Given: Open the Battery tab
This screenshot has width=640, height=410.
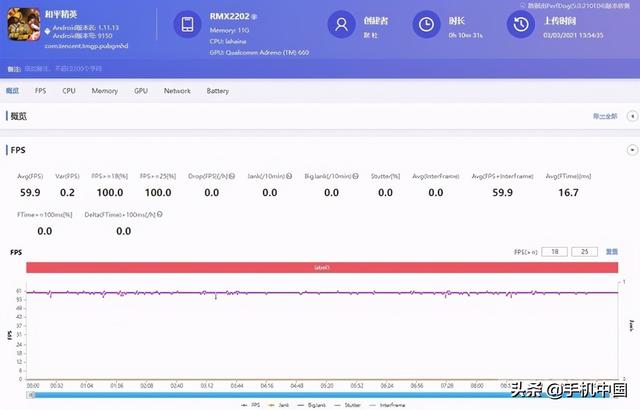Looking at the screenshot, I should pos(218,91).
